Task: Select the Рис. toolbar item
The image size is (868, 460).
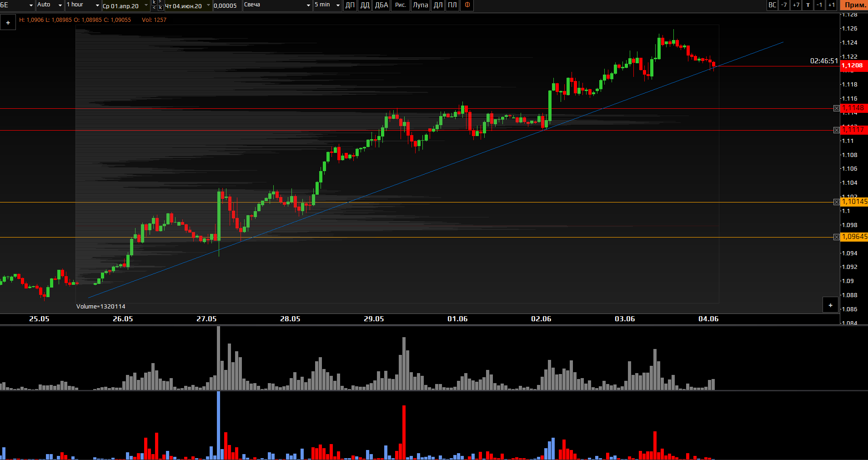Action: pos(400,5)
